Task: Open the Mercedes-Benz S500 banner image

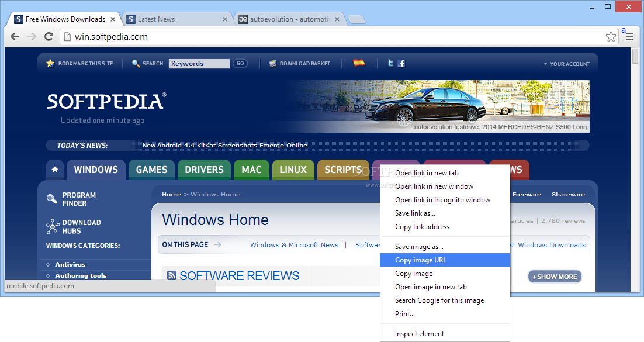Action: pos(439,106)
